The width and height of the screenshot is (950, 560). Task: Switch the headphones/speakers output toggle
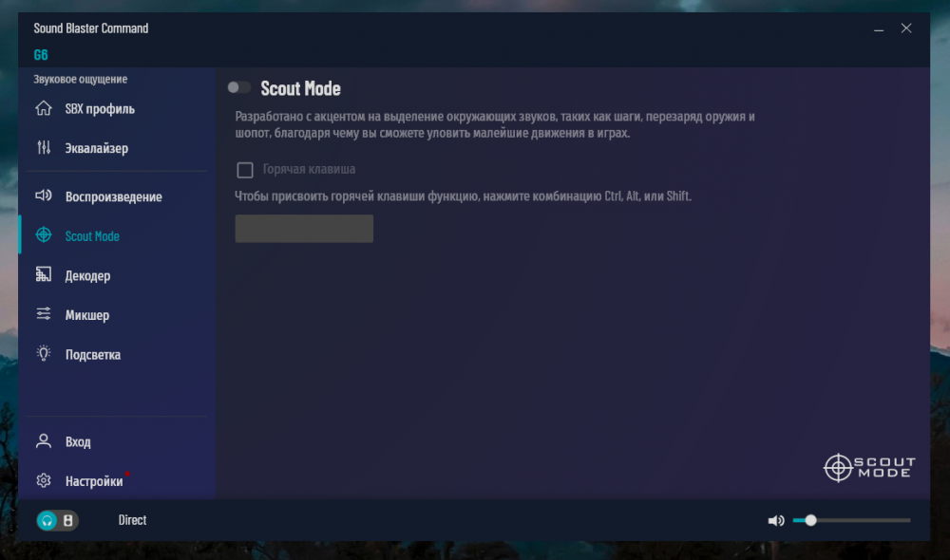[58, 520]
